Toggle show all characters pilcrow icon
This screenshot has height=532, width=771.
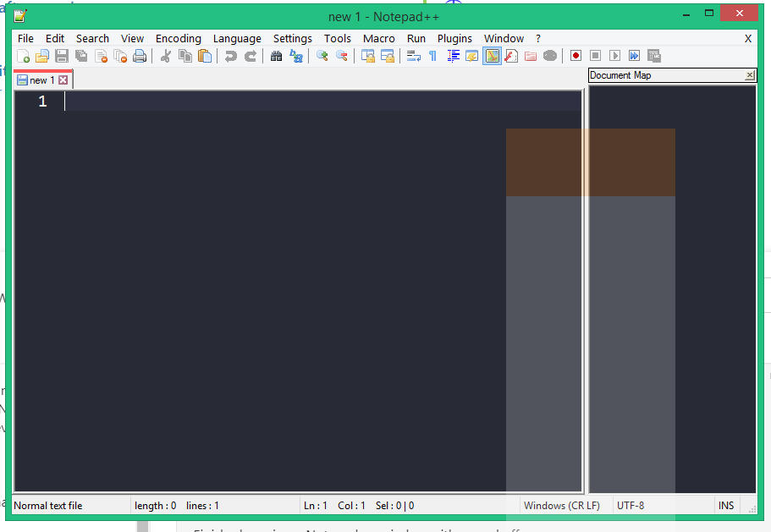[432, 56]
